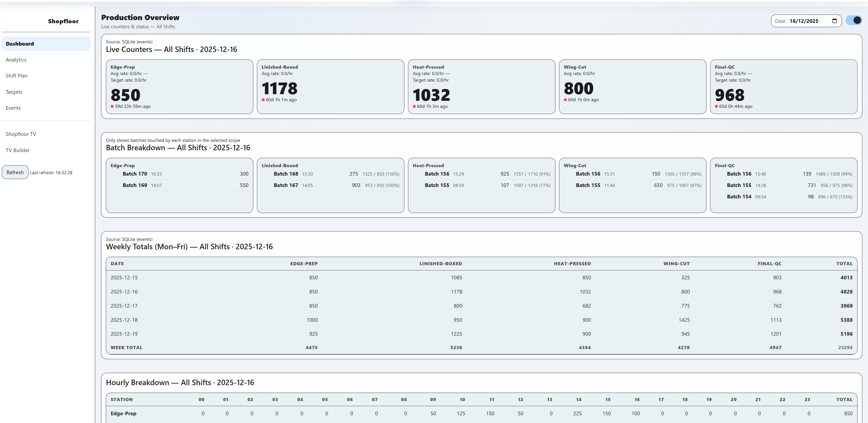This screenshot has width=868, height=423.
Task: Open Targets from the sidebar
Action: coord(14,92)
